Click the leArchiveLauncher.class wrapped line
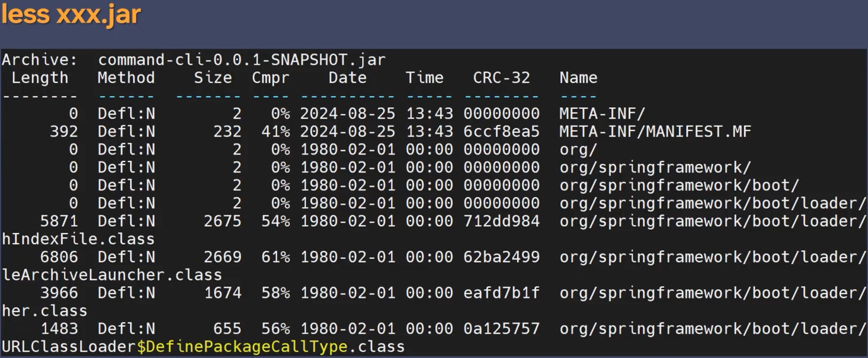The height and width of the screenshot is (358, 868). 112,275
